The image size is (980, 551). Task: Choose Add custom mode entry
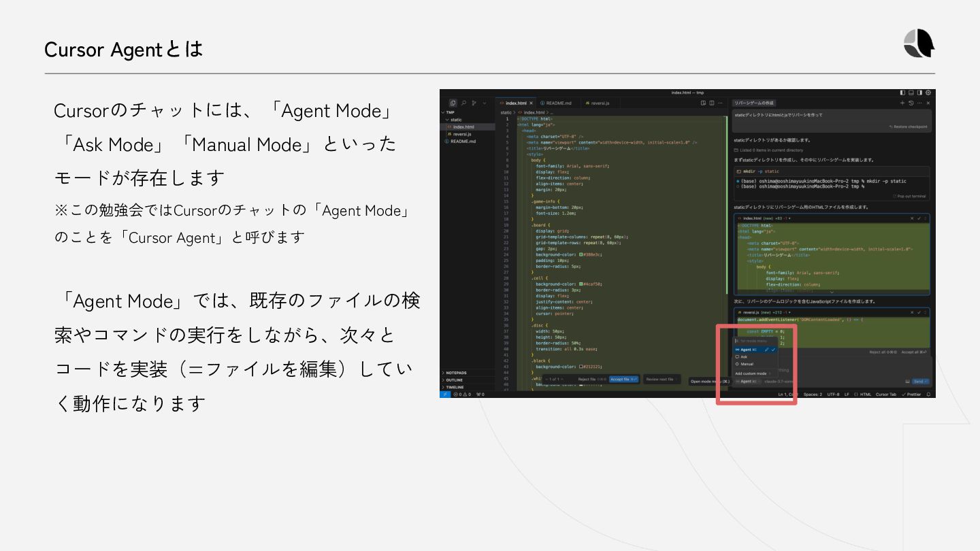pos(755,373)
